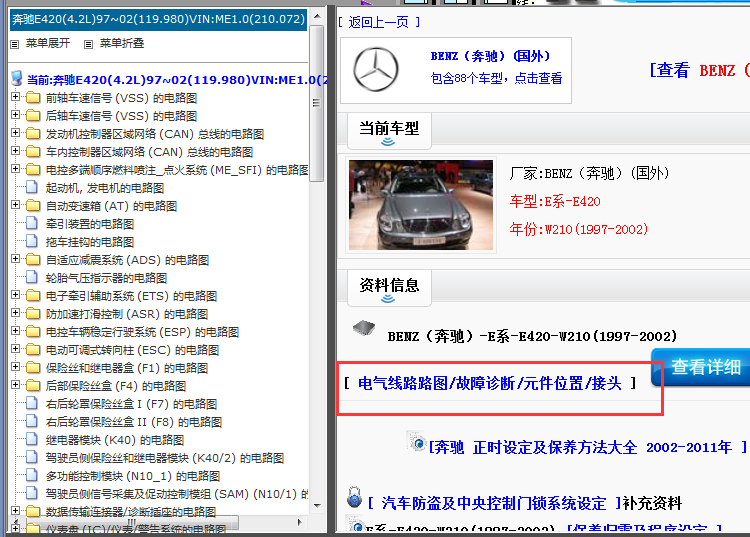Click the 查看详细 button
Image resolution: width=750 pixels, height=537 pixels.
pyautogui.click(x=702, y=367)
